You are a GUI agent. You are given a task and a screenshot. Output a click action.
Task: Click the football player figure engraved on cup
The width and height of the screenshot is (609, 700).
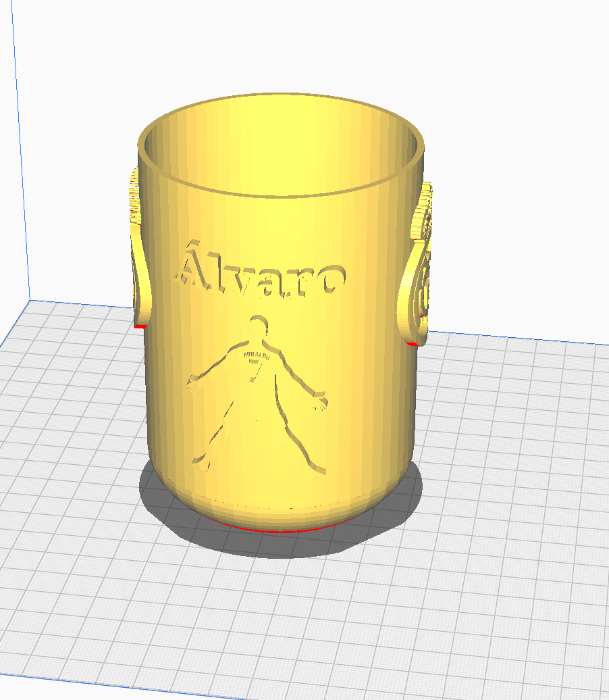[x=257, y=395]
